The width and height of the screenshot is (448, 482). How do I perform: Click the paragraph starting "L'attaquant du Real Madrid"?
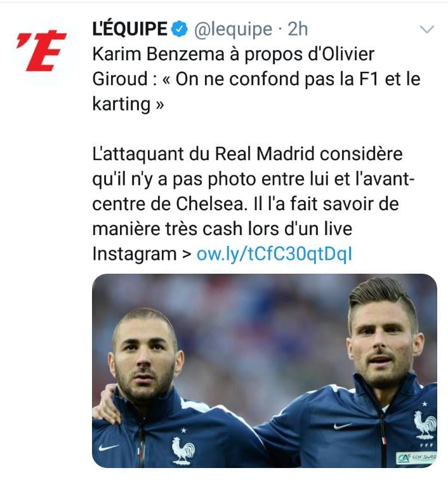[x=253, y=204]
